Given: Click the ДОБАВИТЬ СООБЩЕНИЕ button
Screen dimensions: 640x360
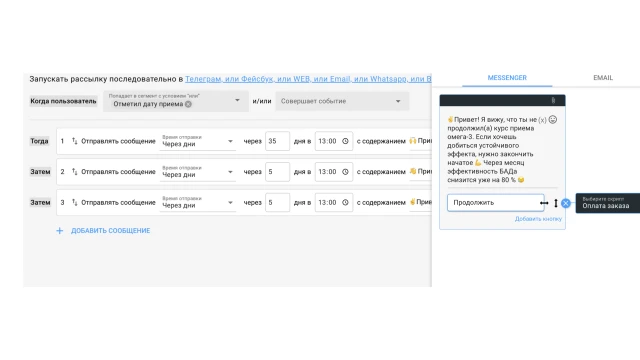Looking at the screenshot, I should click(110, 231).
